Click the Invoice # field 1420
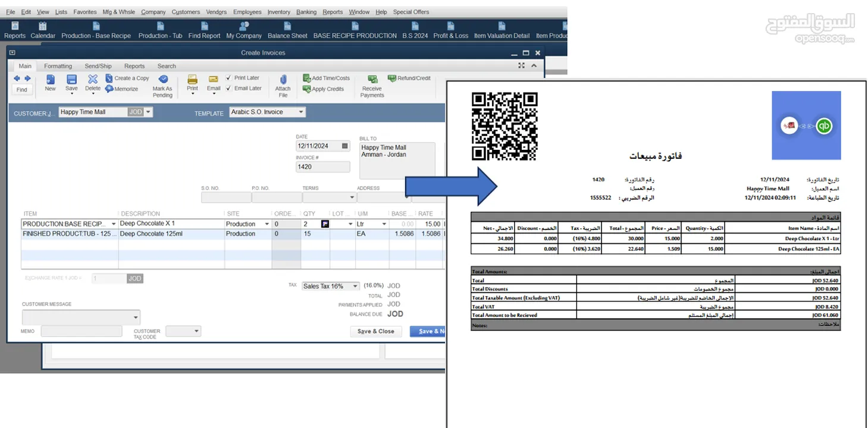 (322, 167)
